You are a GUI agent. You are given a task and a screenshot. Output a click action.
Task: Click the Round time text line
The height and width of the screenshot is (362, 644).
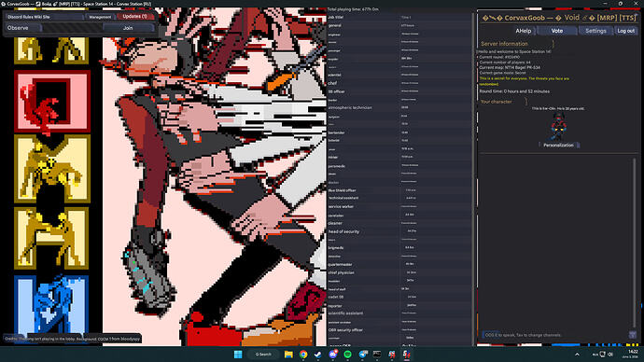point(514,91)
